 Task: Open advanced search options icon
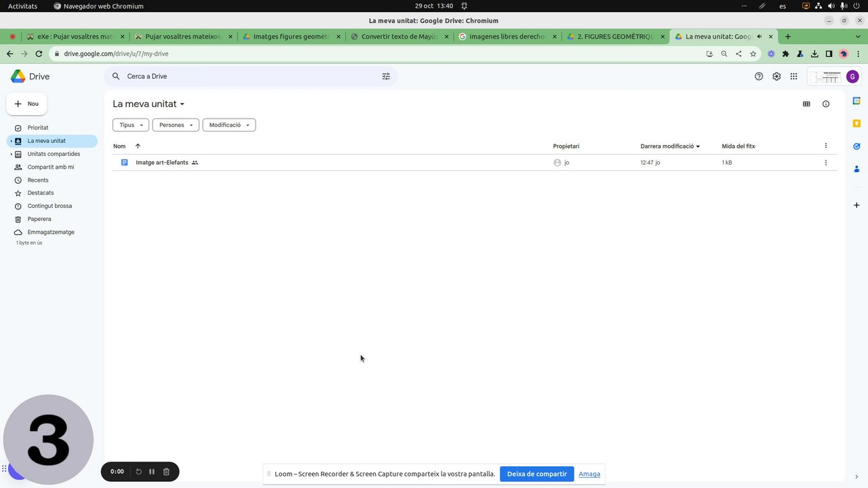[x=386, y=77]
